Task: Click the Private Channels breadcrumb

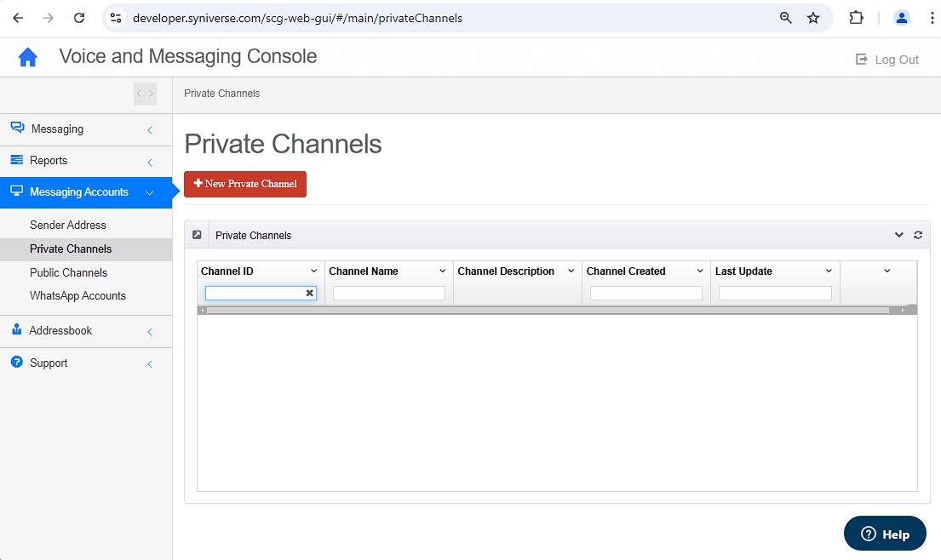Action: pos(222,94)
